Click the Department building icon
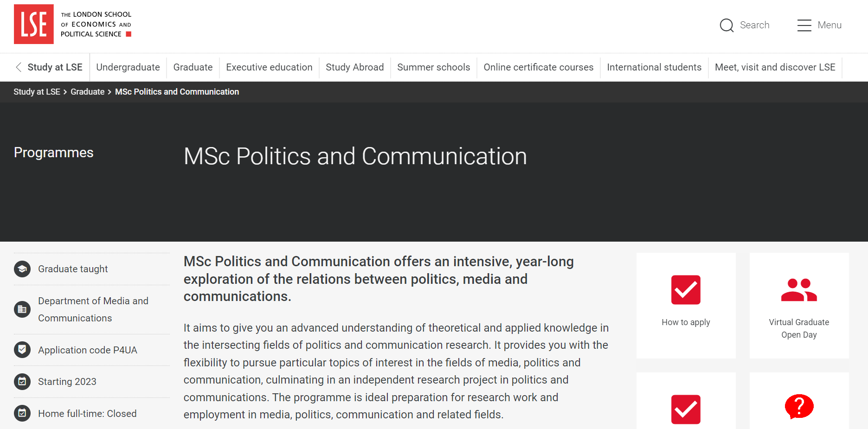Screen dimensions: 868x429 point(22,309)
